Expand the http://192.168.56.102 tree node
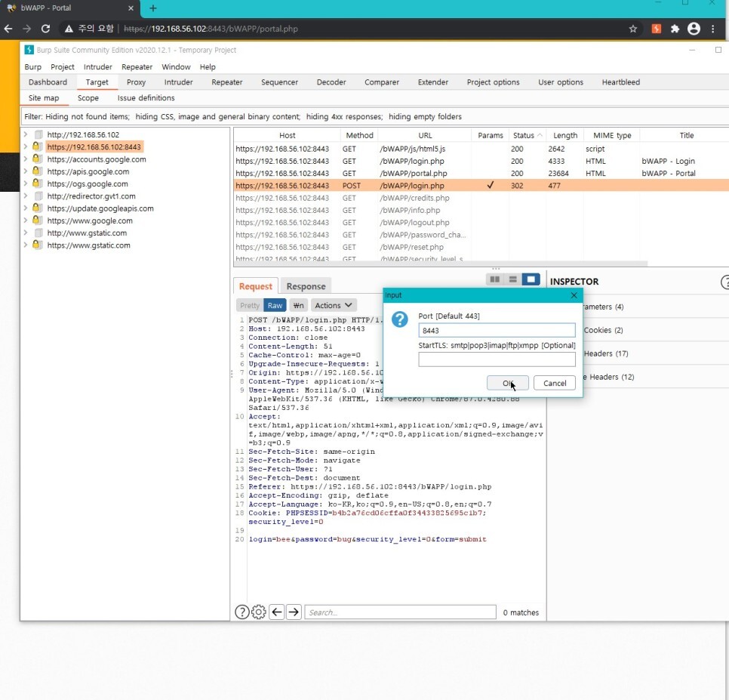The image size is (729, 700). 26,134
